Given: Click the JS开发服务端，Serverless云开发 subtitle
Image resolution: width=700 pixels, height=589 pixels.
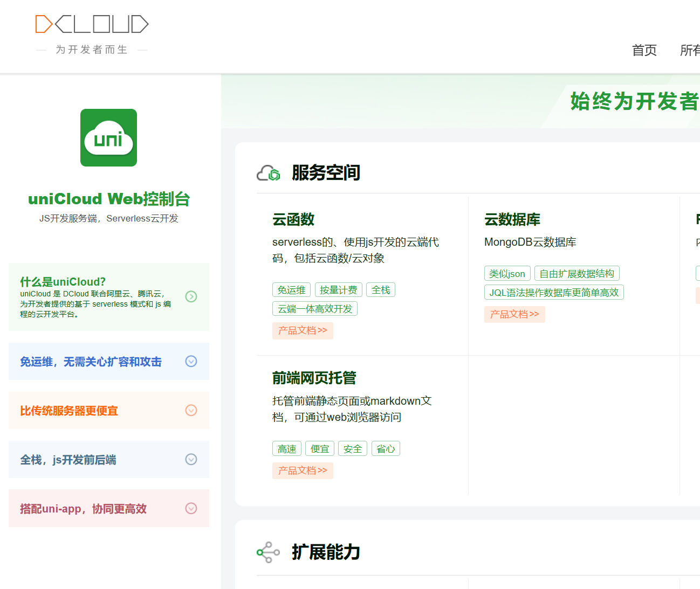Looking at the screenshot, I should pos(109,218).
